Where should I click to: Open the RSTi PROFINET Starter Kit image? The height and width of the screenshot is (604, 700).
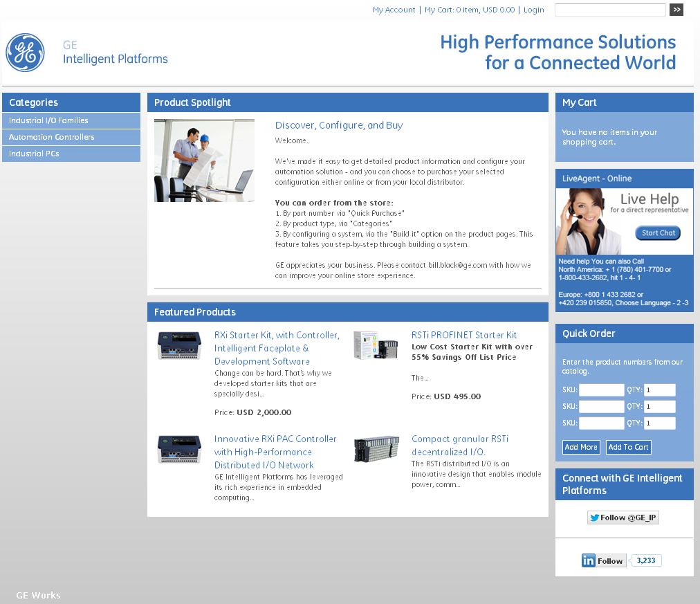pos(376,345)
